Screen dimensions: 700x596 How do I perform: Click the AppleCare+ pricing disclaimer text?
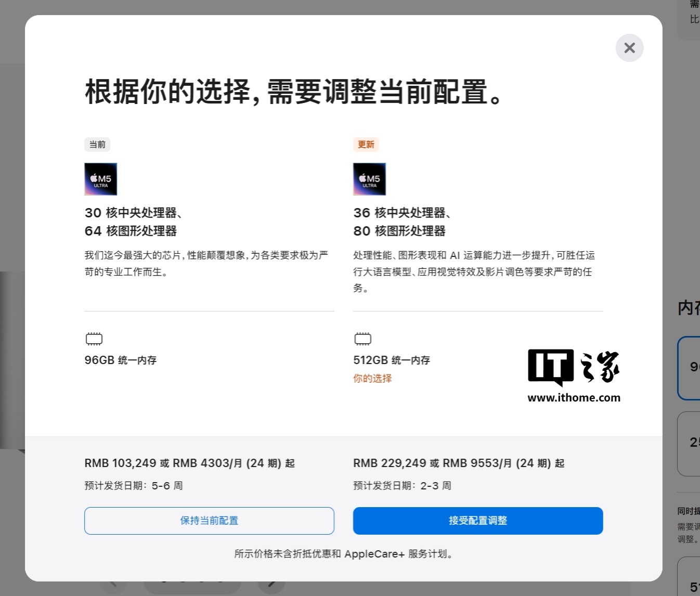tap(344, 554)
